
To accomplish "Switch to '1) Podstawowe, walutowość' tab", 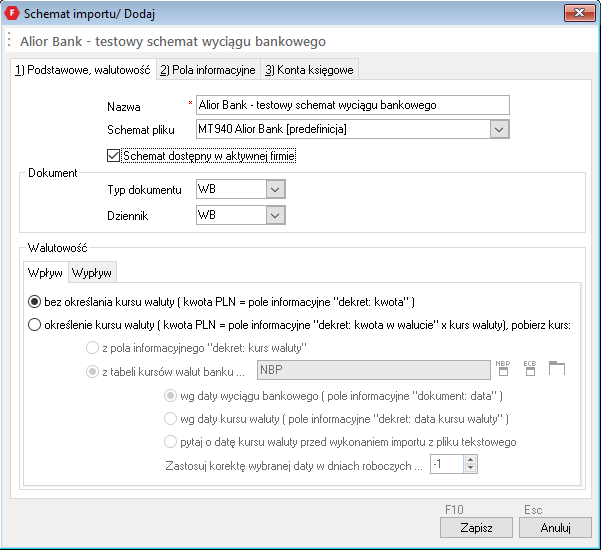I will coord(83,70).
